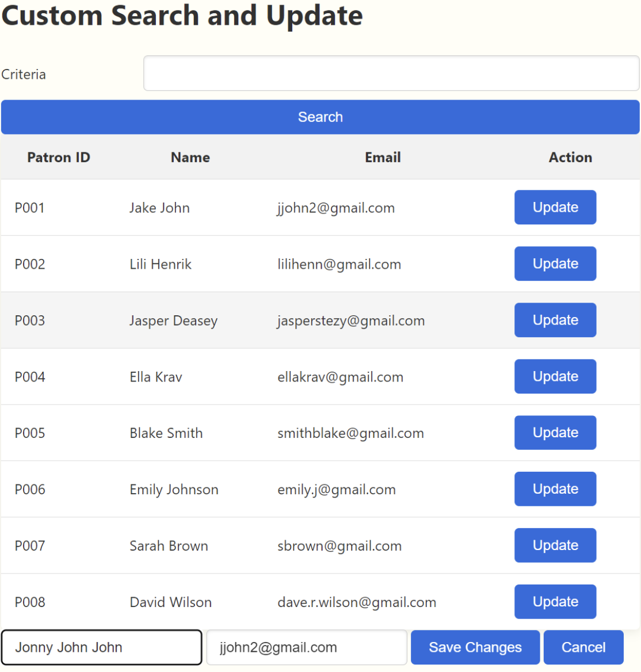Select the dave.r.wilson@gmail.com email cell
This screenshot has width=641, height=672.
(357, 602)
